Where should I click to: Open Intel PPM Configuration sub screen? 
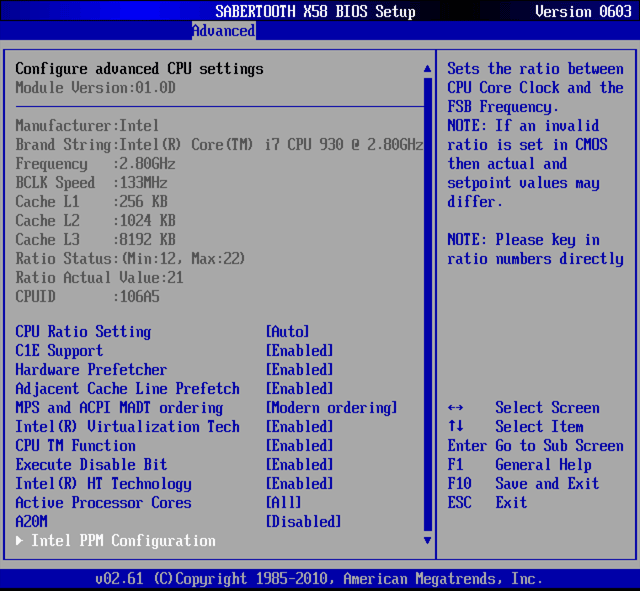[123, 541]
